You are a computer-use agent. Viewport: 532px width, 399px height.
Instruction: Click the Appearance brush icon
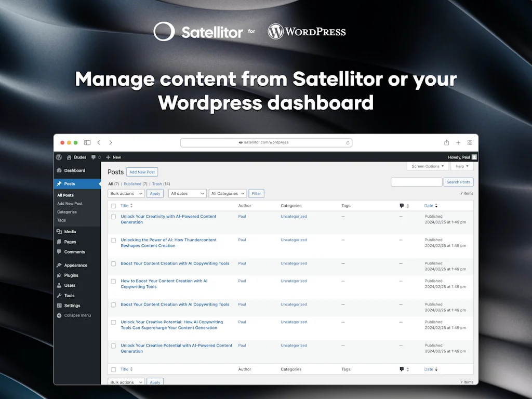[x=60, y=265]
